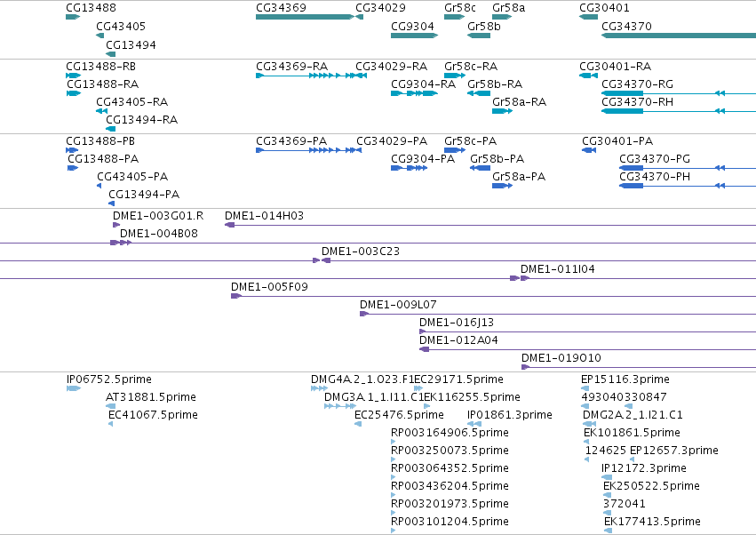The image size is (756, 535).
Task: Click protein label CG13488-PB
Action: point(100,141)
